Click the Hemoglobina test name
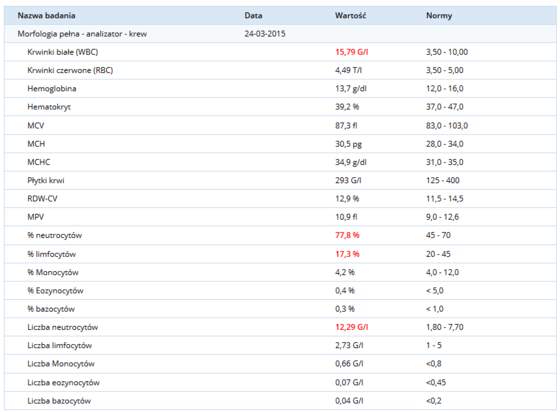The width and height of the screenshot is (560, 412). [52, 89]
